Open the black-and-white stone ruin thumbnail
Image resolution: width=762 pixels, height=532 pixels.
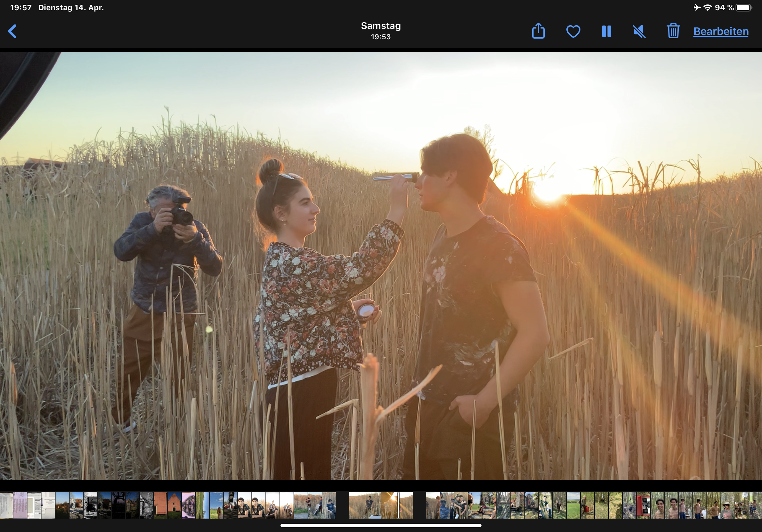pyautogui.click(x=90, y=505)
